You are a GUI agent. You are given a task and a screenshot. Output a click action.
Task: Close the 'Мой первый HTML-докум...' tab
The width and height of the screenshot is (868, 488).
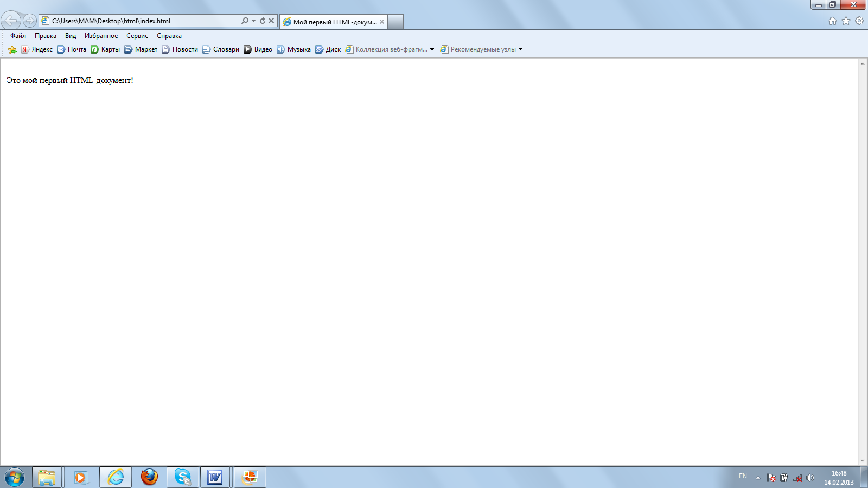click(x=382, y=22)
